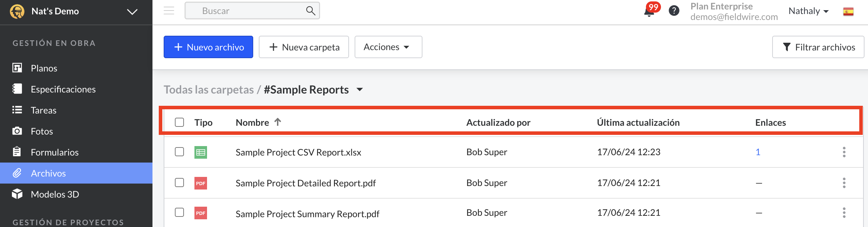Open the Acciones dropdown

pos(388,47)
